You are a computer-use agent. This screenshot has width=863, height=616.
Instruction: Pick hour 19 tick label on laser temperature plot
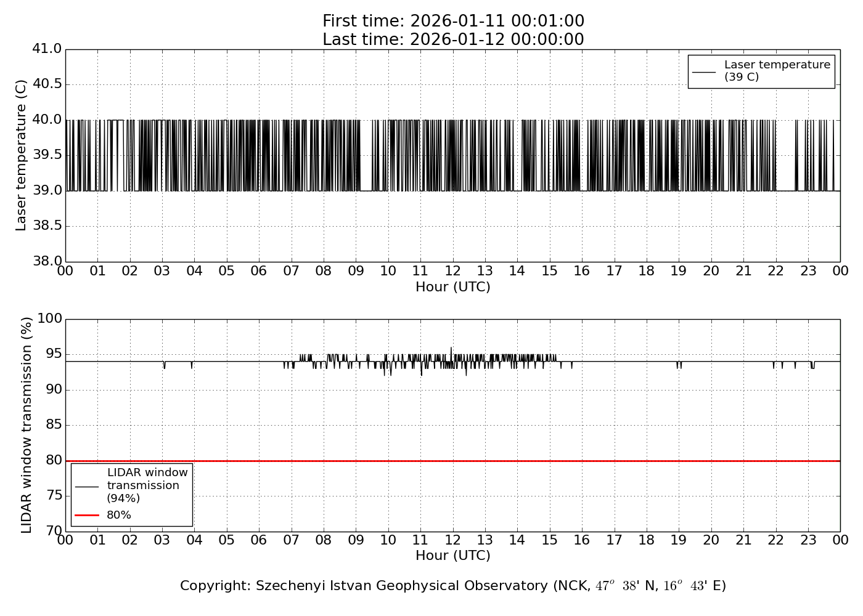coord(679,271)
